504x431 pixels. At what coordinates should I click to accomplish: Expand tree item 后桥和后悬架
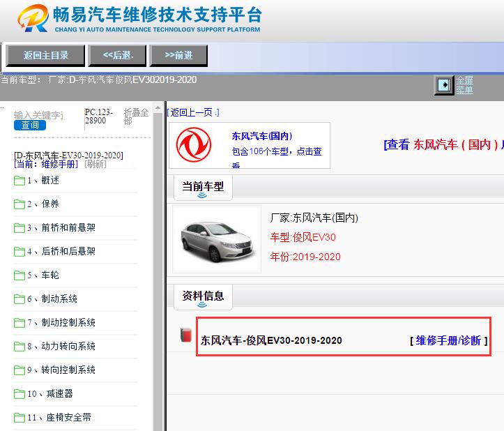pos(68,251)
